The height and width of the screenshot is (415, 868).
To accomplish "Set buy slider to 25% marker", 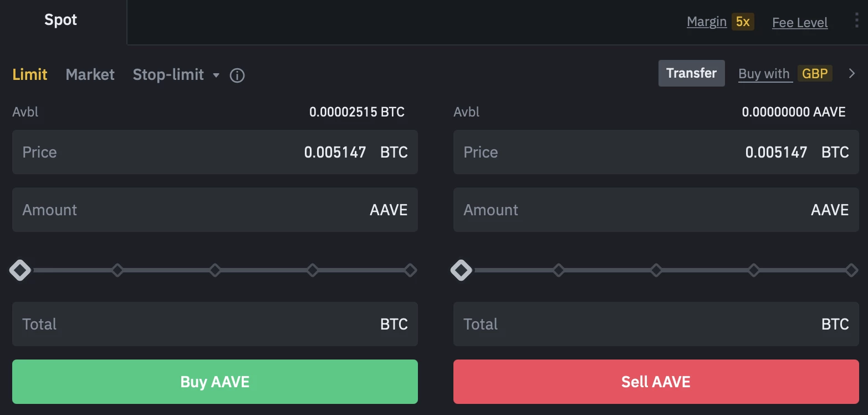I will (118, 270).
